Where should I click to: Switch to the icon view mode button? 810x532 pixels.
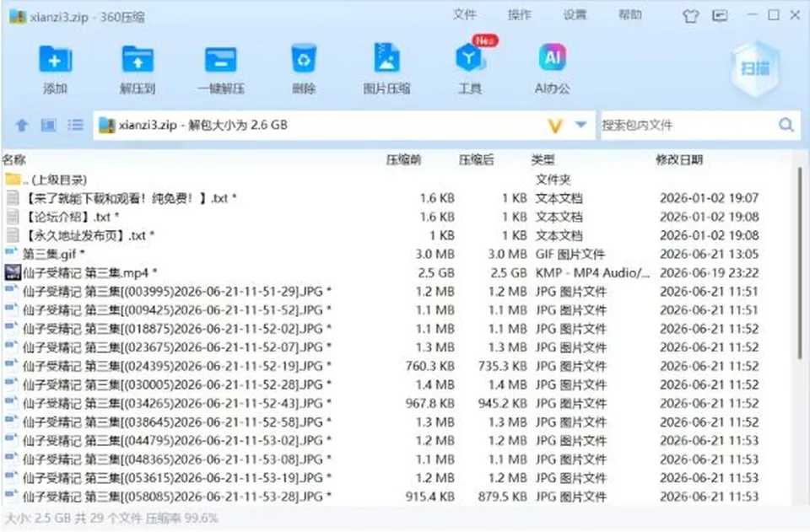[x=49, y=125]
